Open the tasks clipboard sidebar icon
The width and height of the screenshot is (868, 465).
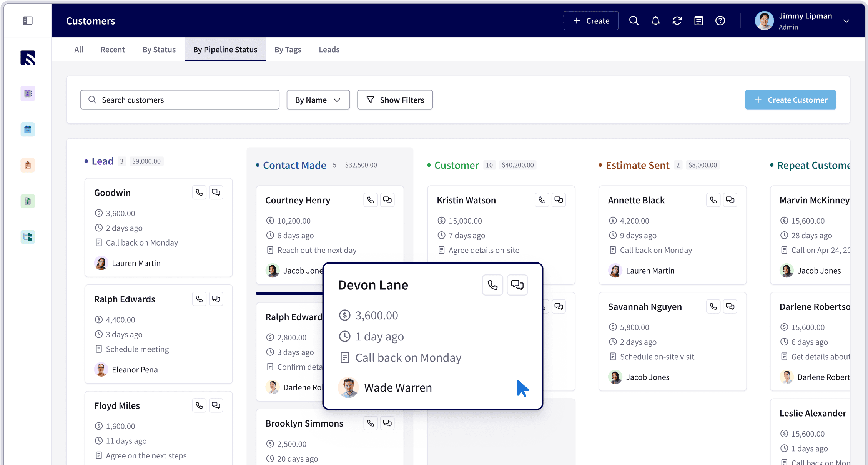click(x=27, y=165)
